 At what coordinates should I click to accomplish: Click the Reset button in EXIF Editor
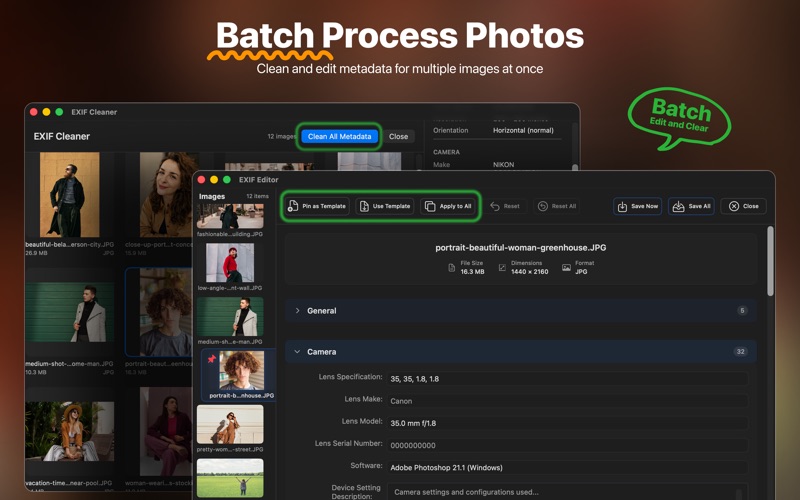tap(503, 206)
